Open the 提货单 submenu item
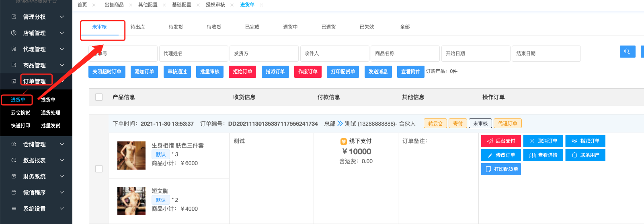Screen dimensions: 644x224 coord(48,100)
